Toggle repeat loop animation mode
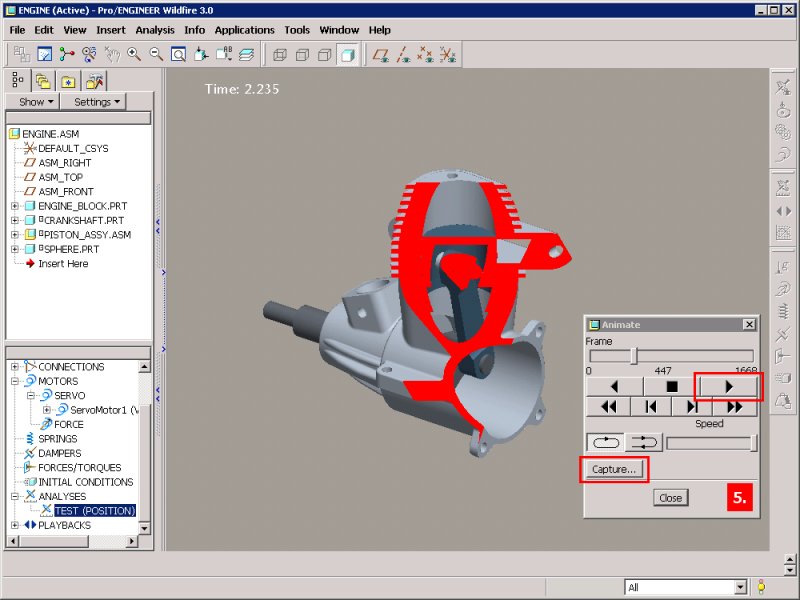 (x=606, y=442)
